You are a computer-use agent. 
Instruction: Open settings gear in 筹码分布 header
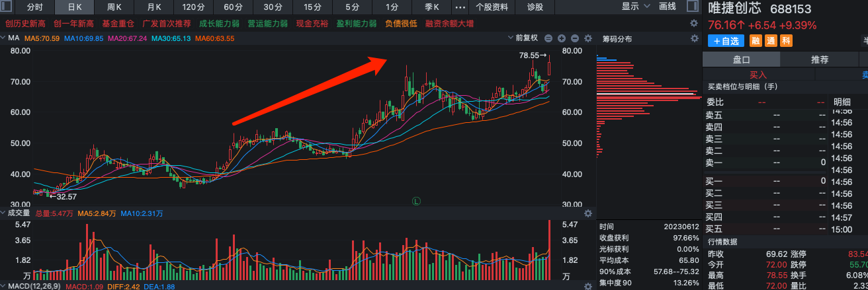pos(694,38)
